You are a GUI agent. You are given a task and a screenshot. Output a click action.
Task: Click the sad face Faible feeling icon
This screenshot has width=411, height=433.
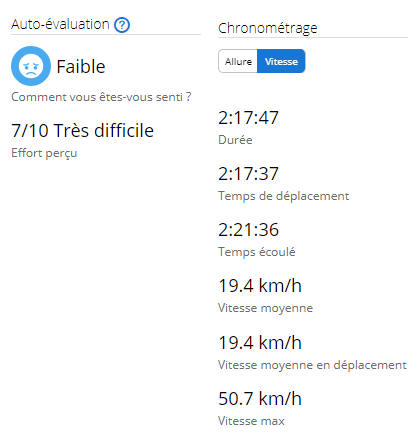[31, 66]
